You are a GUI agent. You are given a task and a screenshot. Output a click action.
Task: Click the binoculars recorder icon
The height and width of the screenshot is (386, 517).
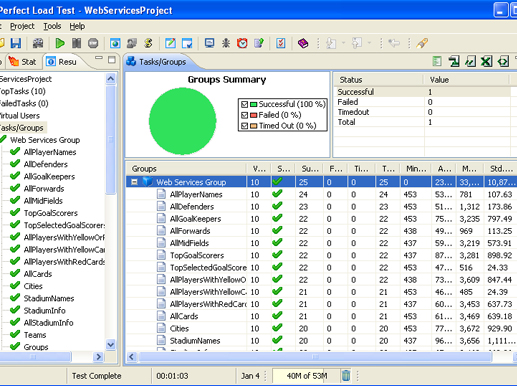pos(38,43)
